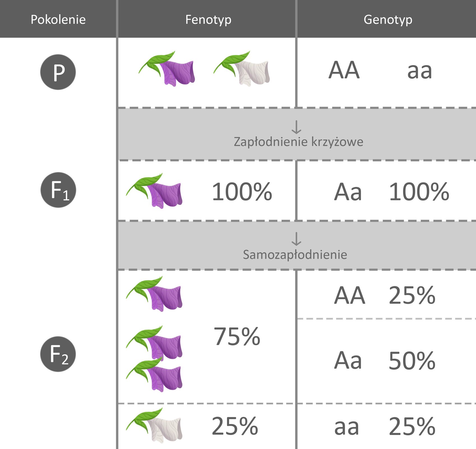Click the arrow above Zapłodnienie krzyżowe
The width and height of the screenshot is (476, 449).
coord(296,127)
